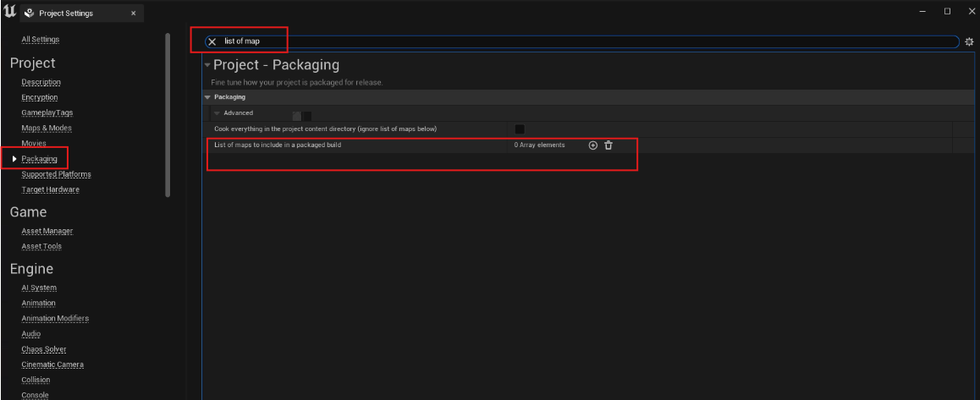
Task: Collapse the Packaging category header
Action: (x=208, y=97)
